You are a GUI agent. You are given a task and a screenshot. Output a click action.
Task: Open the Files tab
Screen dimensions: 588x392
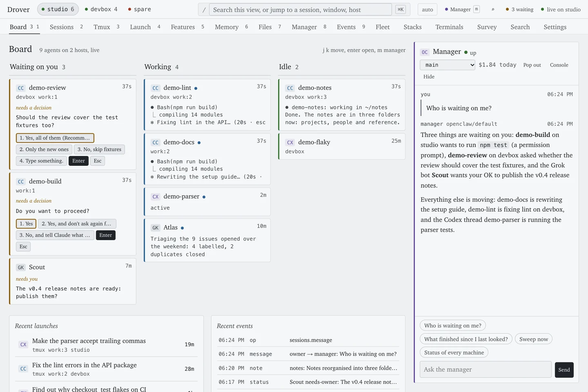(x=269, y=27)
